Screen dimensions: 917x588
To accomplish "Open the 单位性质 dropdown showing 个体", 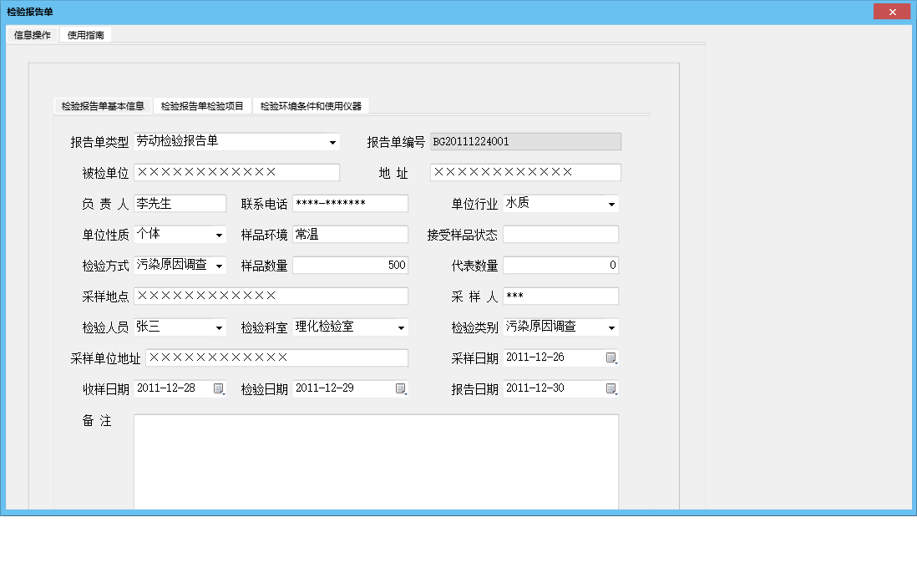I will click(x=220, y=234).
